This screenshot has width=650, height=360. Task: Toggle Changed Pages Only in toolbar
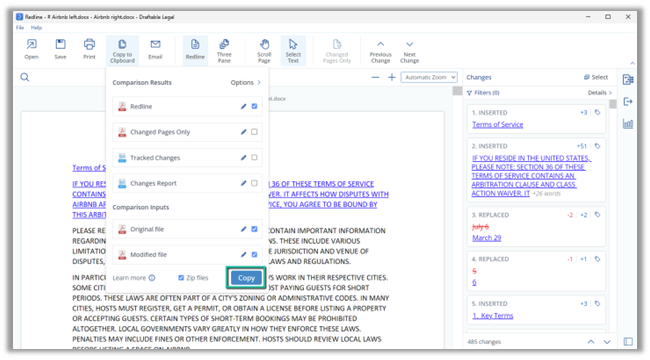337,51
